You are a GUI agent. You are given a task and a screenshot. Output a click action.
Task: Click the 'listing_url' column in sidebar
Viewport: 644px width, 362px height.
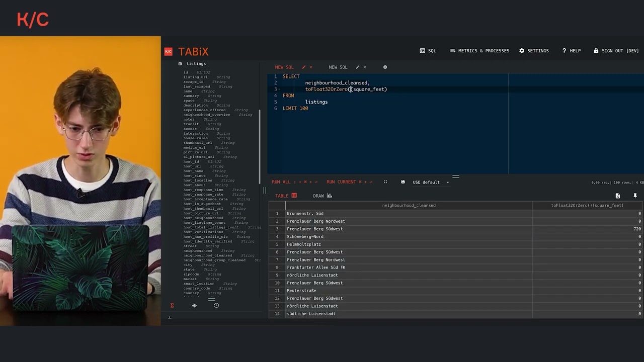[195, 77]
